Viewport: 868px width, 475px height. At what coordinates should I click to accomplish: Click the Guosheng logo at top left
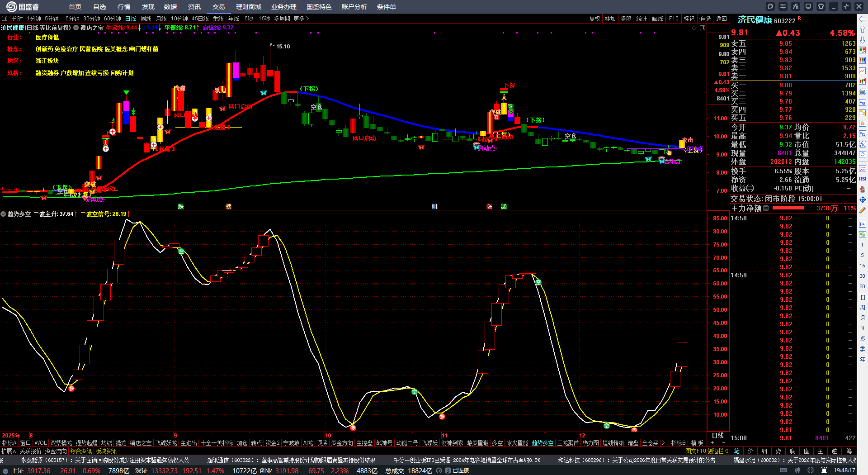coord(23,7)
